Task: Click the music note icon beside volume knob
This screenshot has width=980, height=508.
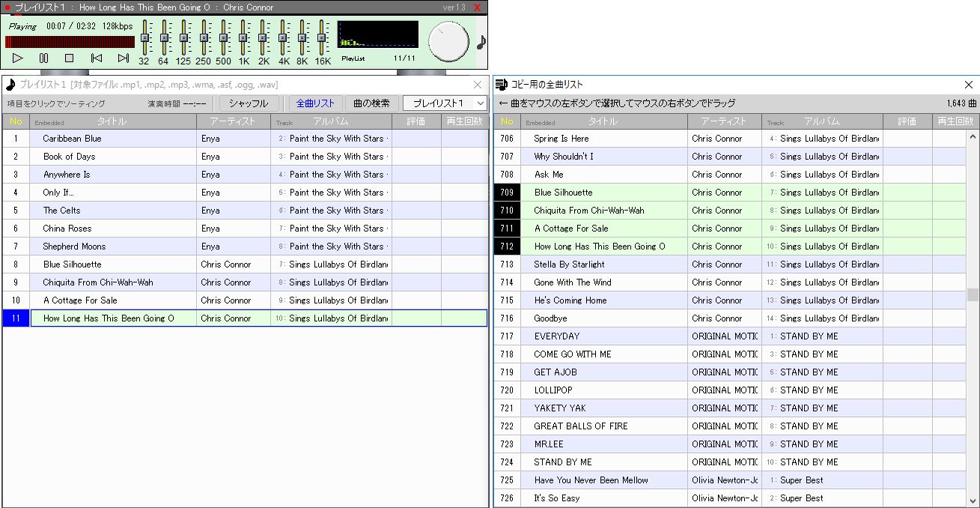Action: [x=481, y=42]
